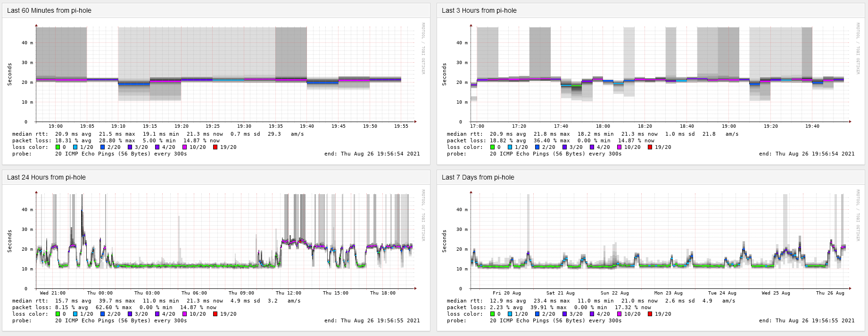This screenshot has height=336, width=868.
Task: Click the "40 m" axis label on 24-hour graph
Action: (27, 210)
